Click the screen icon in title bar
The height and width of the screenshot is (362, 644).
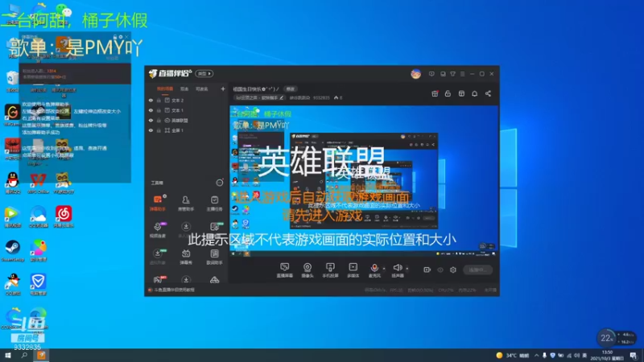(x=443, y=74)
